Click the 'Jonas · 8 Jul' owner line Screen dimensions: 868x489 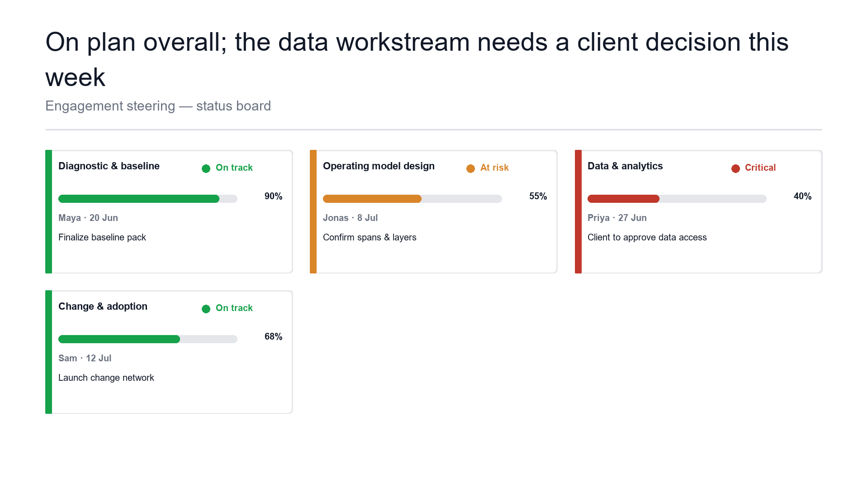click(350, 218)
